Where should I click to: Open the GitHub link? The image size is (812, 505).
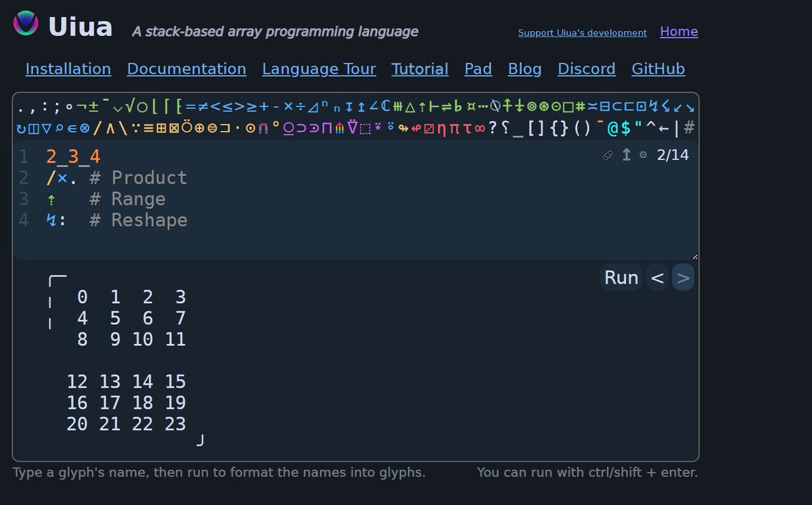pos(658,69)
